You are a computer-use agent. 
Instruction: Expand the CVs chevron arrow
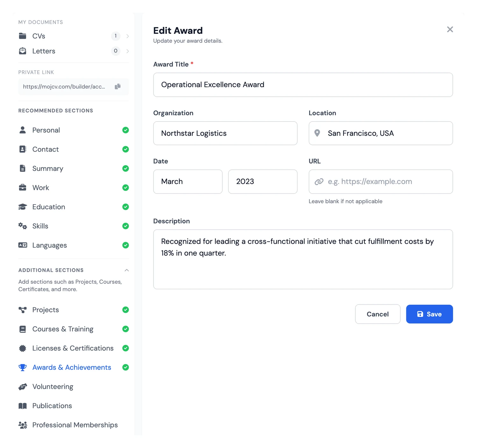point(127,36)
